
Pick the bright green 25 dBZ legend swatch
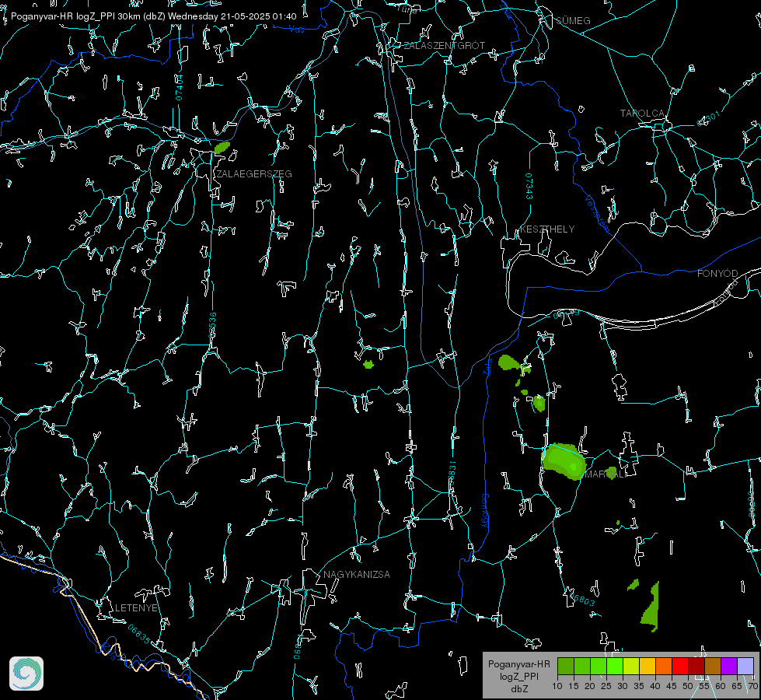point(615,666)
